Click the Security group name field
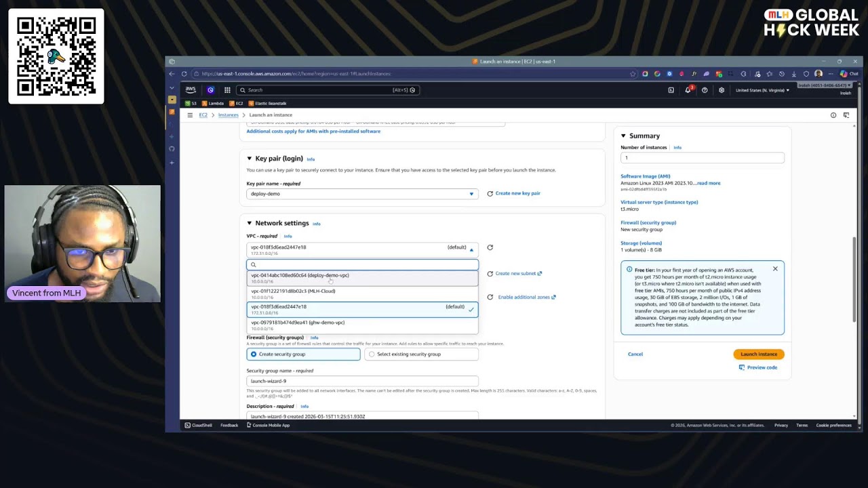Image resolution: width=868 pixels, height=488 pixels. [x=362, y=382]
